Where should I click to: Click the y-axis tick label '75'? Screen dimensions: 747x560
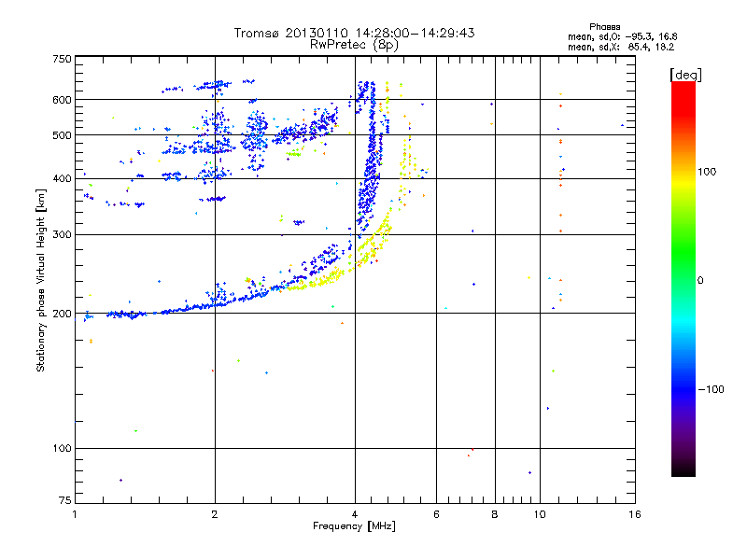pos(65,500)
